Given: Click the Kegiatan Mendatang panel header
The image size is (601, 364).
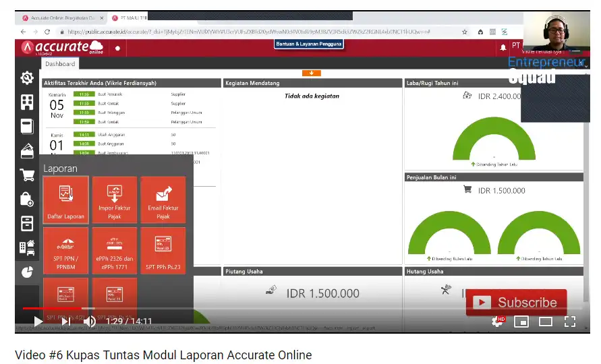Looking at the screenshot, I should [x=312, y=83].
